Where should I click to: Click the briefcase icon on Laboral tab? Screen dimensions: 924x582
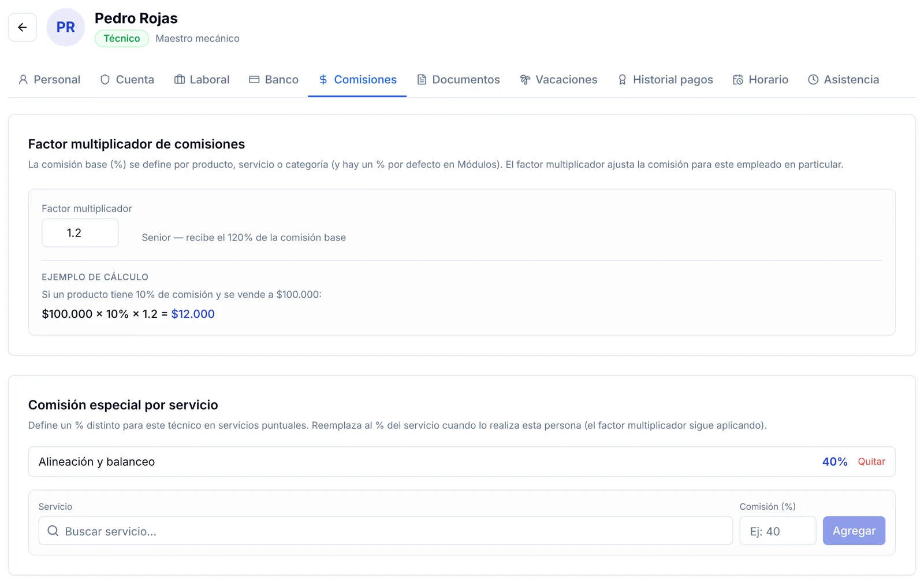180,80
